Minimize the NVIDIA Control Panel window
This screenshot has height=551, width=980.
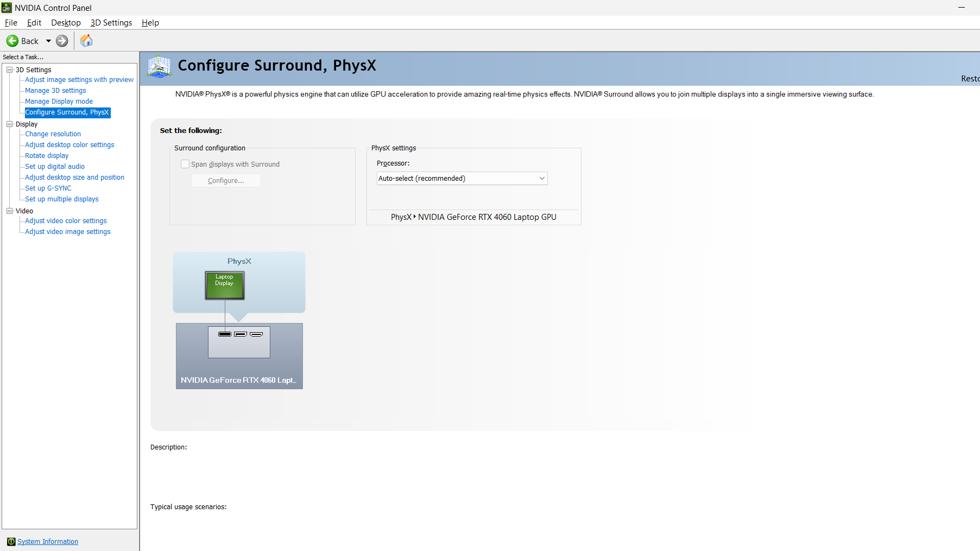point(962,8)
